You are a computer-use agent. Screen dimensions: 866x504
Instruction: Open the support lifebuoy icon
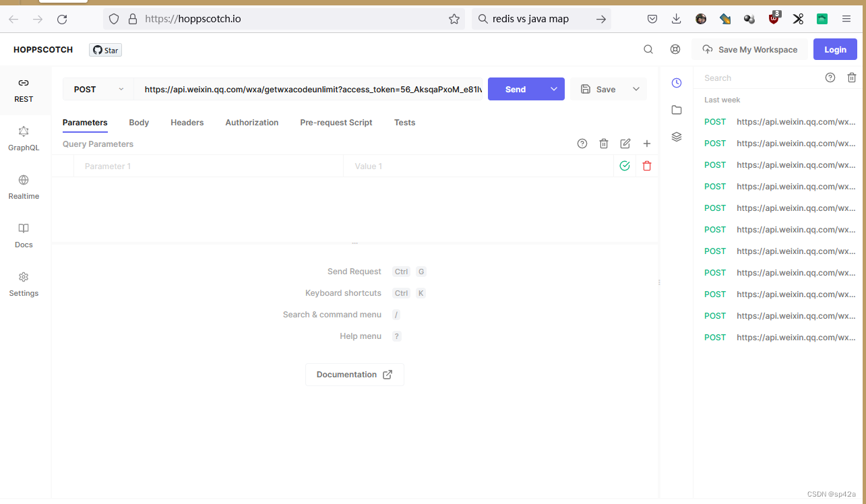(675, 49)
